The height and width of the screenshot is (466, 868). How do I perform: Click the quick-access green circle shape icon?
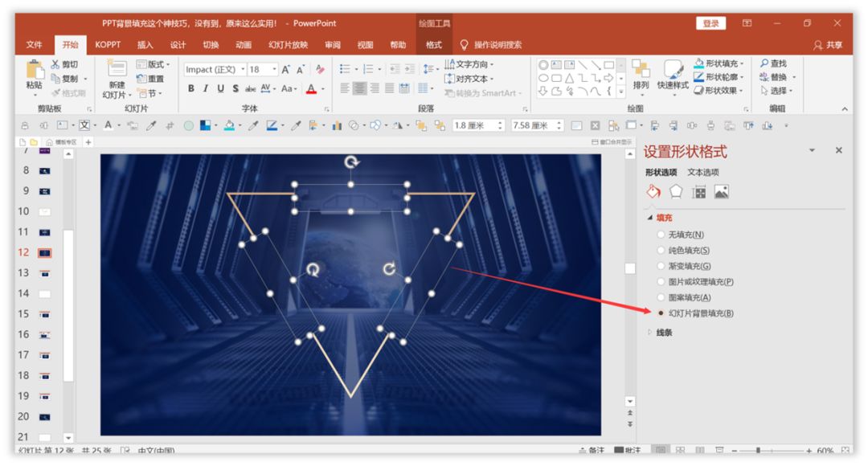coord(188,126)
